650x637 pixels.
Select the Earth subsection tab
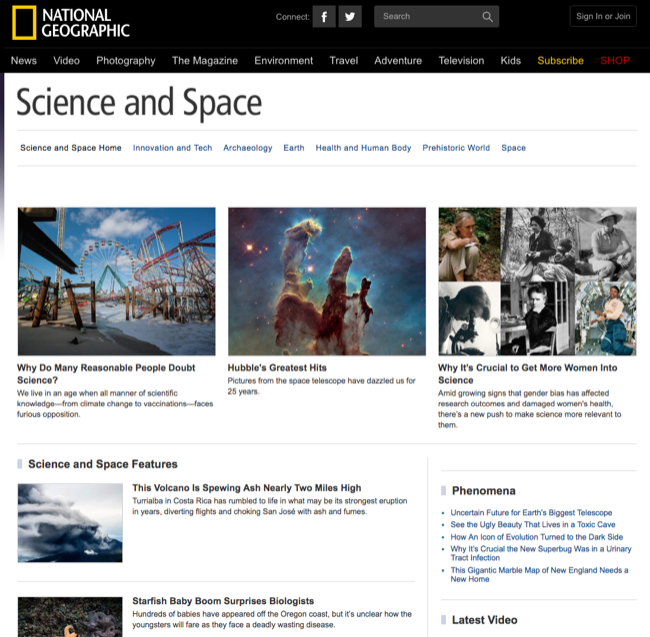(294, 148)
